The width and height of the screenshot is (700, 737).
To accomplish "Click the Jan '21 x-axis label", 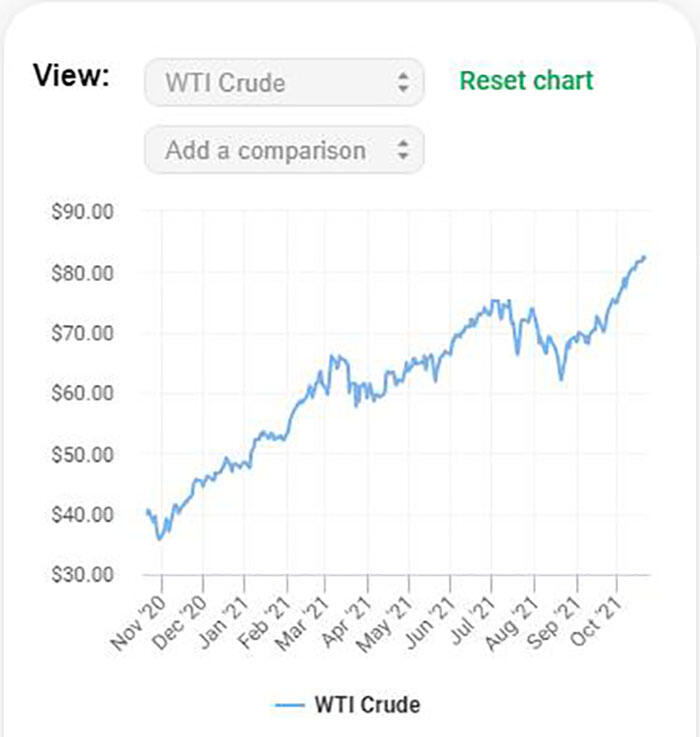I will [220, 621].
